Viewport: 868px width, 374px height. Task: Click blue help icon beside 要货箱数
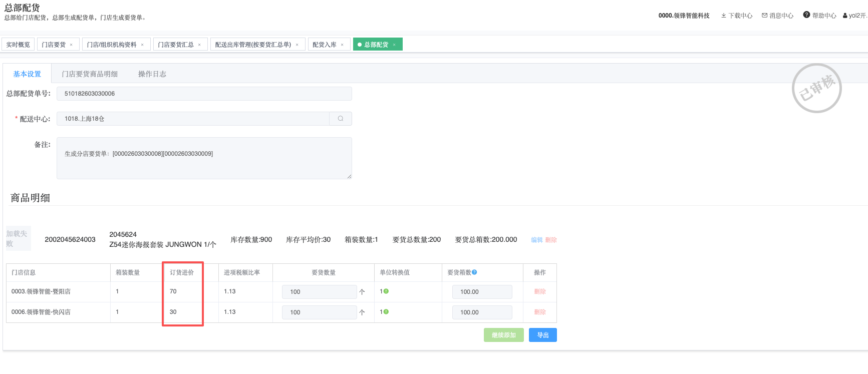[x=474, y=272]
